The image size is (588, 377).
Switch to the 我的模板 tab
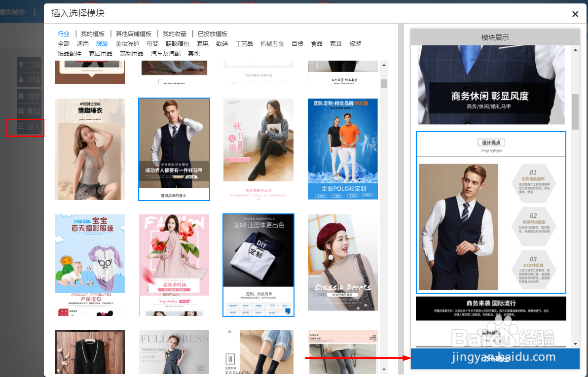pyautogui.click(x=92, y=34)
